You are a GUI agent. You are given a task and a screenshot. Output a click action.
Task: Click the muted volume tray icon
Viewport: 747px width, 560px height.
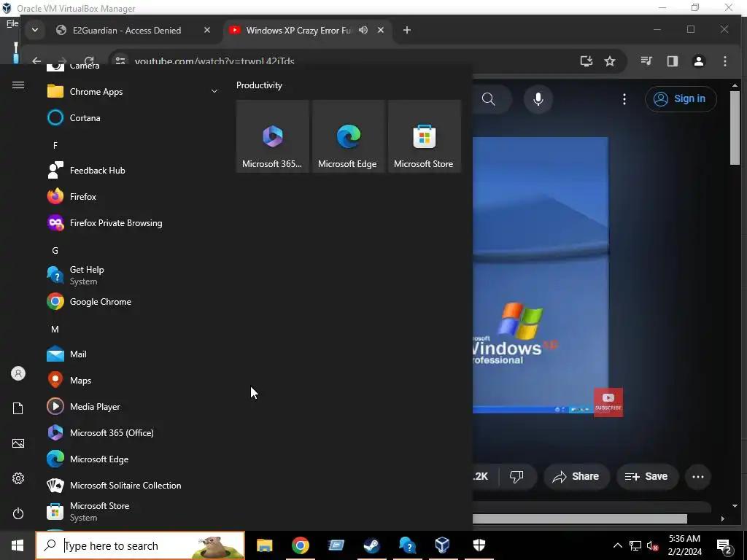point(653,545)
